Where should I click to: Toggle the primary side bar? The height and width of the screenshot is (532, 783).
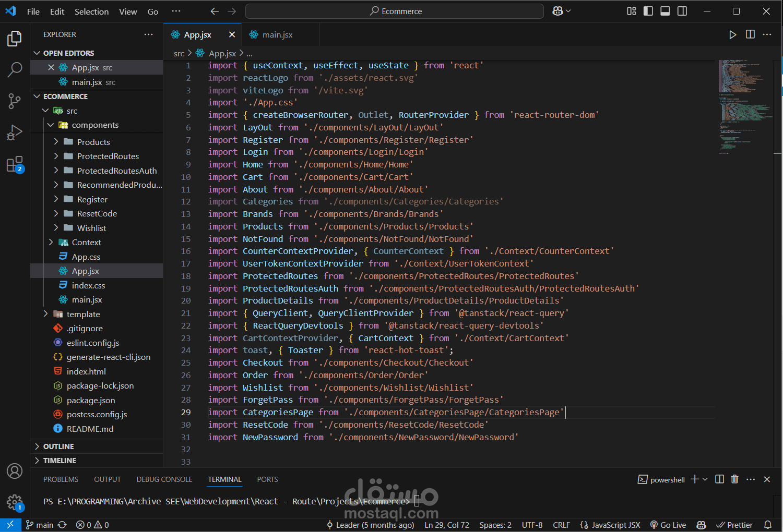click(x=648, y=11)
